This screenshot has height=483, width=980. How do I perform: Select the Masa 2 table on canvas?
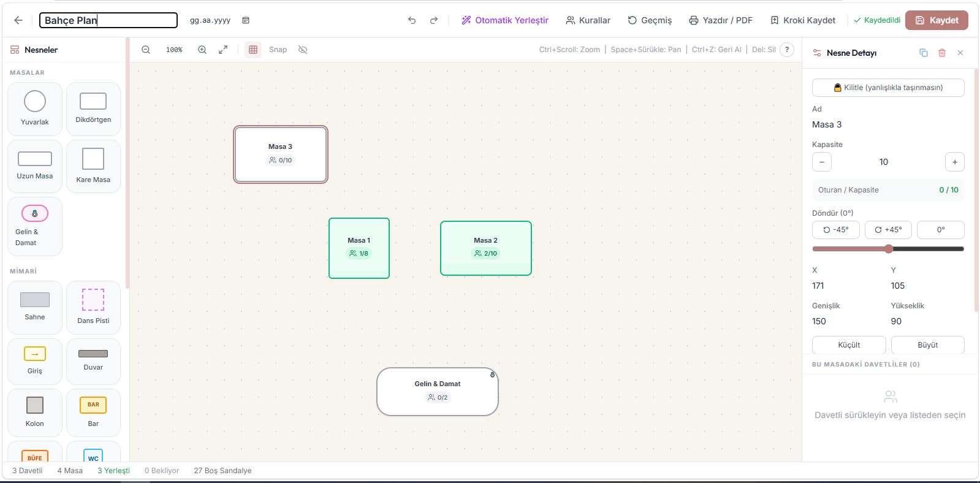coord(486,248)
